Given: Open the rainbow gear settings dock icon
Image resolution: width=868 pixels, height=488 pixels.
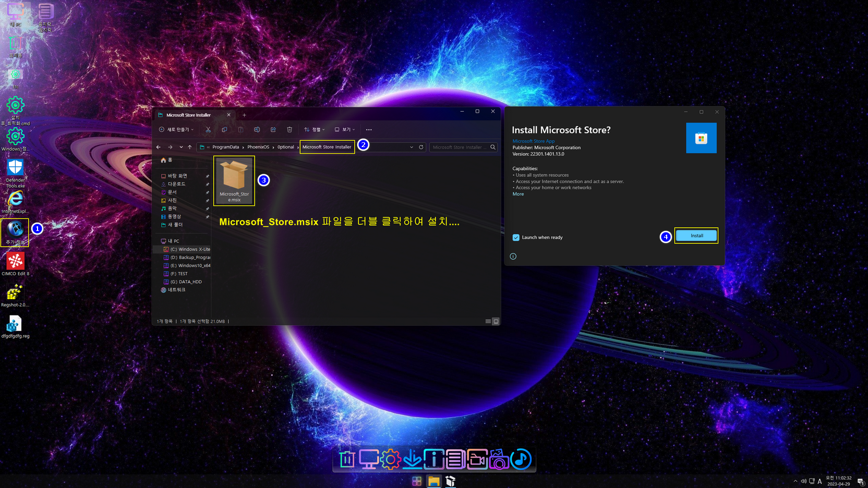Looking at the screenshot, I should tap(390, 459).
